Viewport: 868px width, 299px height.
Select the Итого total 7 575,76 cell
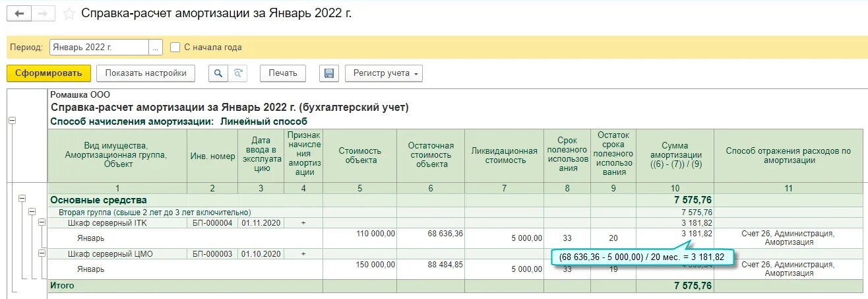point(675,286)
